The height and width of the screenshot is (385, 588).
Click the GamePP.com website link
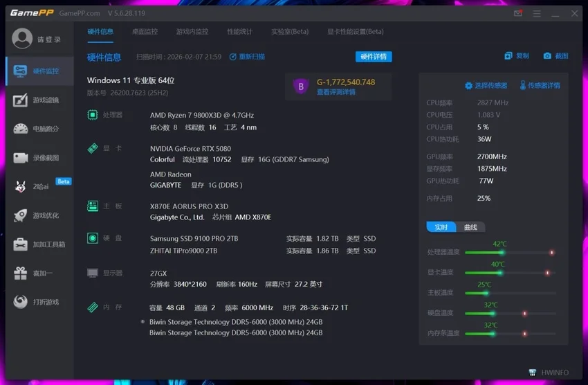pyautogui.click(x=80, y=13)
